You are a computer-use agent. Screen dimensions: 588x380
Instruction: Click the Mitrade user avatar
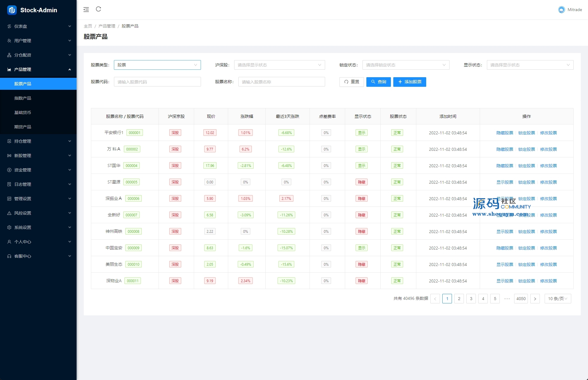561,10
